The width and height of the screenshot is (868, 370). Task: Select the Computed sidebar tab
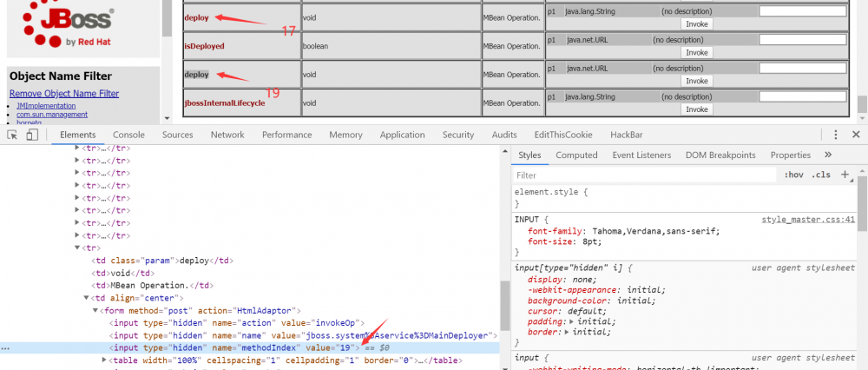577,155
